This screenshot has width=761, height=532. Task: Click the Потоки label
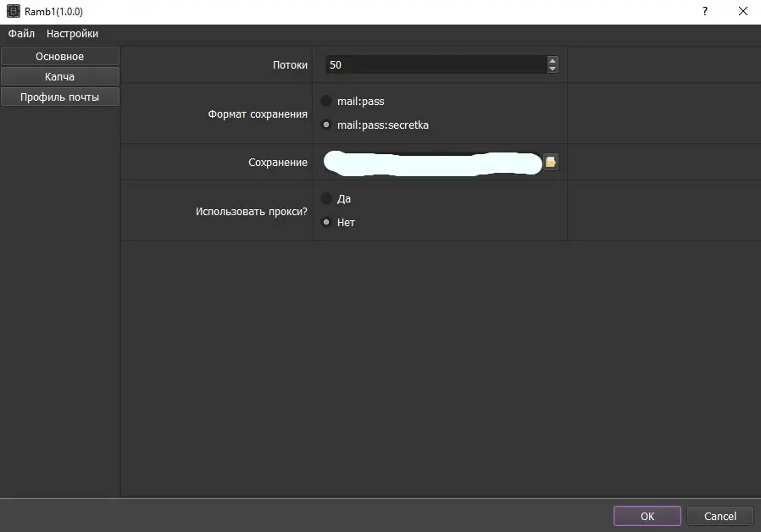pyautogui.click(x=290, y=65)
